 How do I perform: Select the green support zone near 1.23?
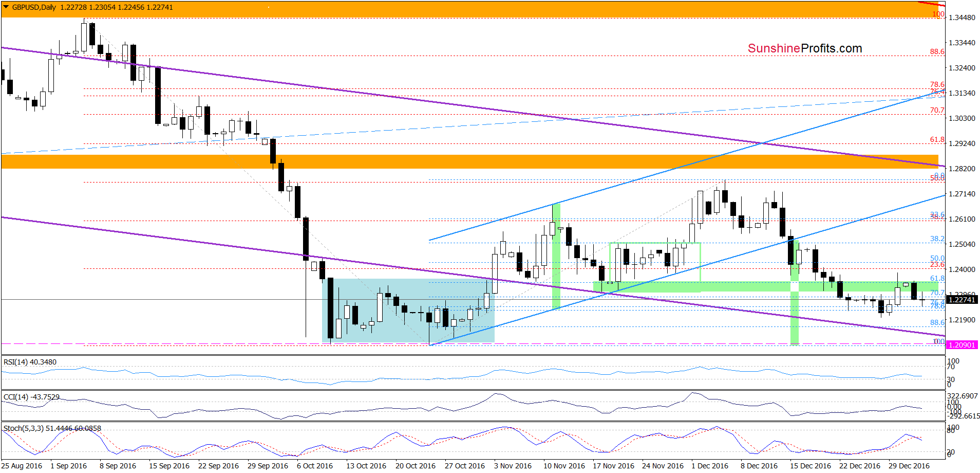coord(765,286)
